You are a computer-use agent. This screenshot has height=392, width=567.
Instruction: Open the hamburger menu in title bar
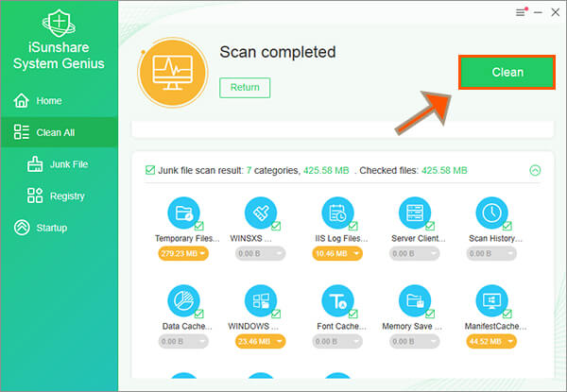pyautogui.click(x=520, y=12)
